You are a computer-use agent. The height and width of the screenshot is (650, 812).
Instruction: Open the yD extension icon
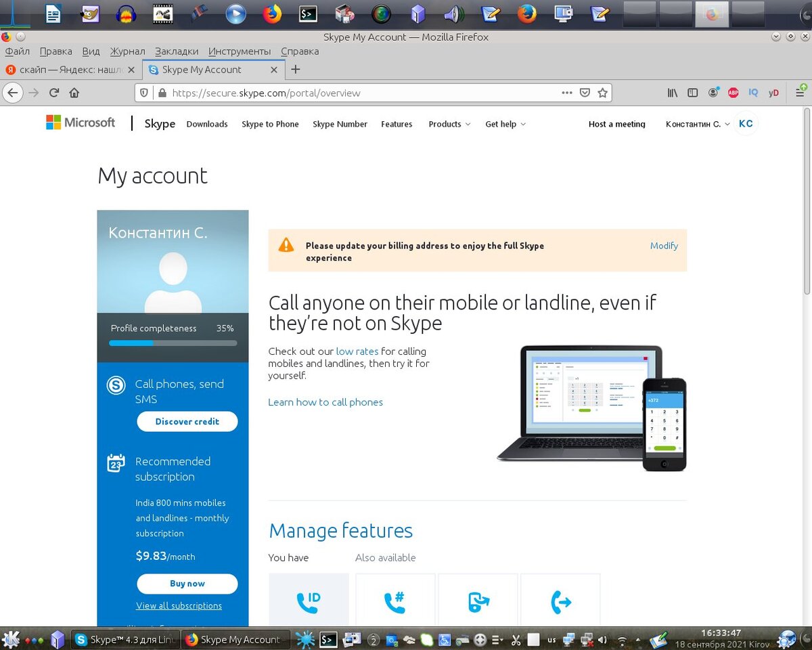[774, 93]
